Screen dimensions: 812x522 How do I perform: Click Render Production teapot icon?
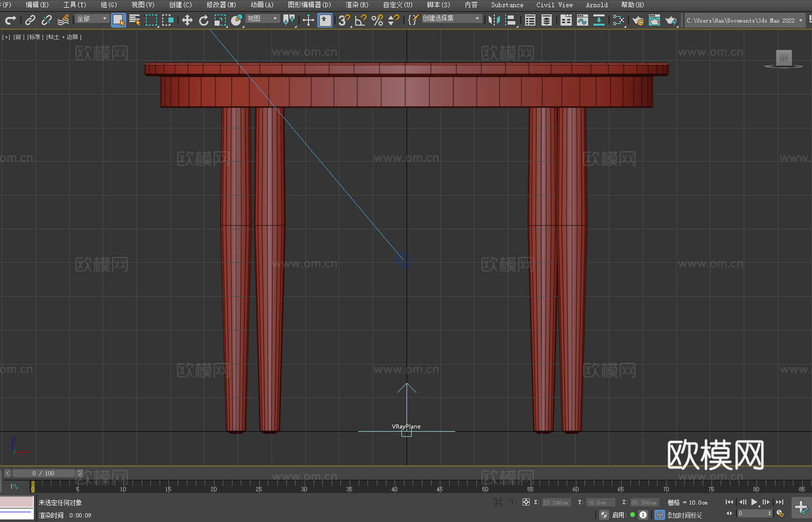click(671, 20)
